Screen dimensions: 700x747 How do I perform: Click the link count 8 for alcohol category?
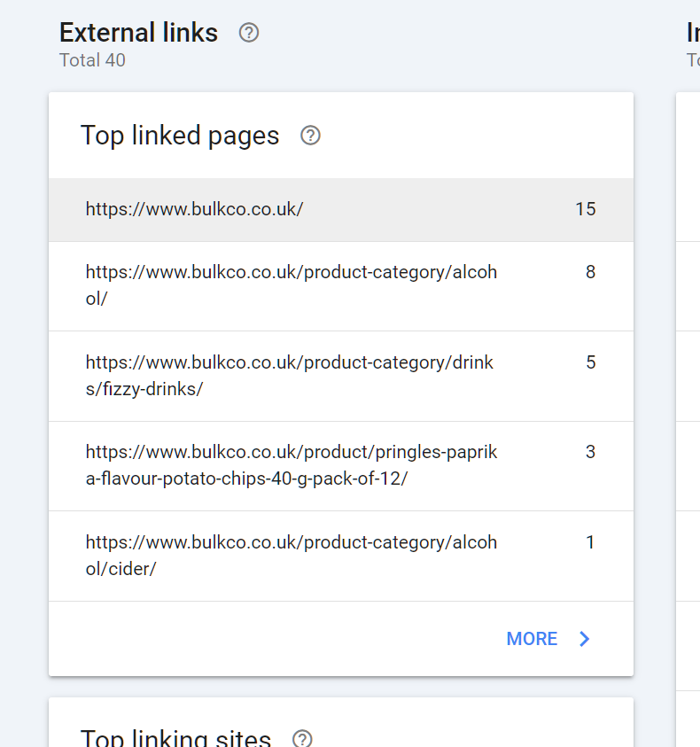pos(590,272)
